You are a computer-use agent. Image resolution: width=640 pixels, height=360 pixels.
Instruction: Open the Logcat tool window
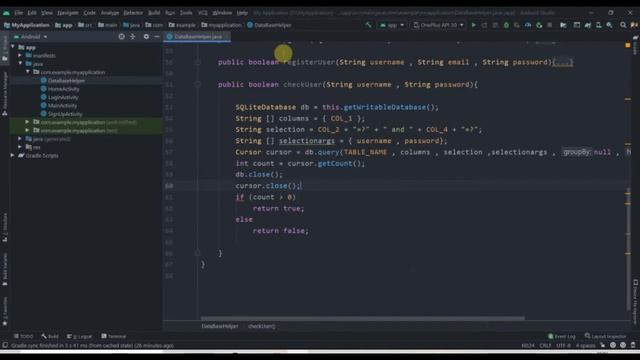(x=80, y=336)
